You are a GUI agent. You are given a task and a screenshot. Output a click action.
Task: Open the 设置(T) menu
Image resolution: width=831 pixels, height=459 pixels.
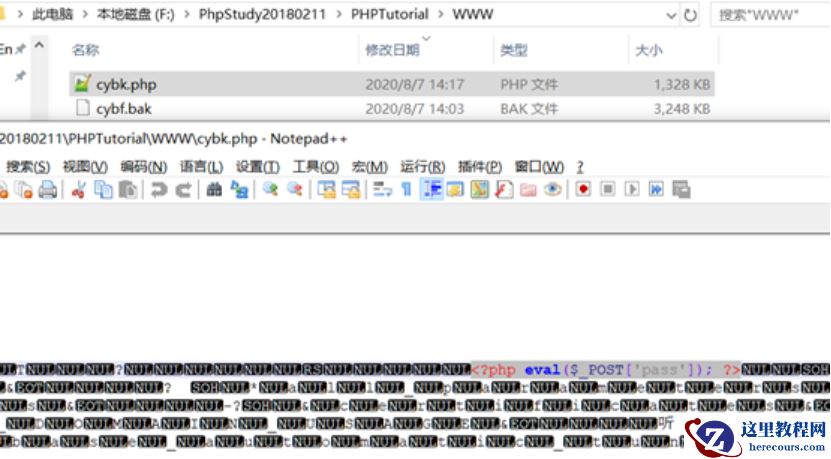(x=258, y=167)
